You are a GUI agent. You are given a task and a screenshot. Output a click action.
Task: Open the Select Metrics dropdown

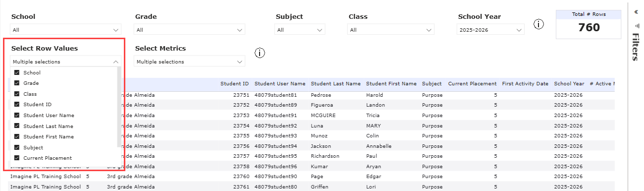(x=189, y=62)
